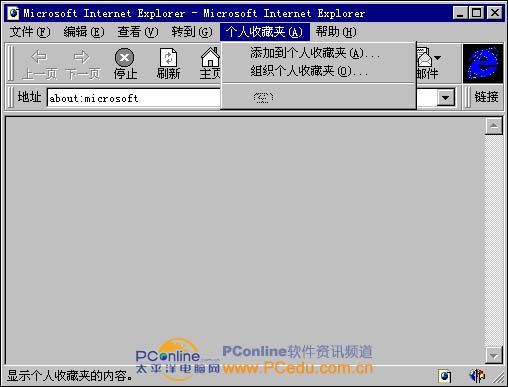Click the address field containing about:microsoft
508x387 pixels.
pos(133,98)
